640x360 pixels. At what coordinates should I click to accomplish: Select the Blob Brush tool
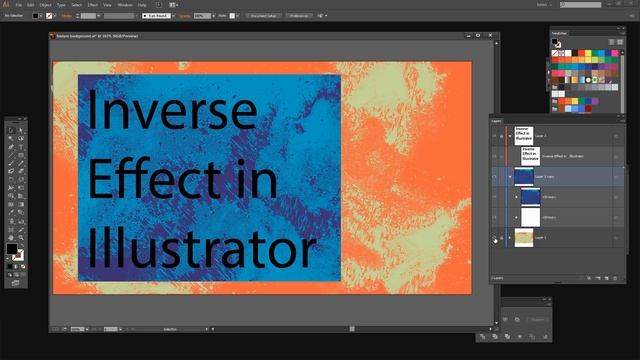11,171
